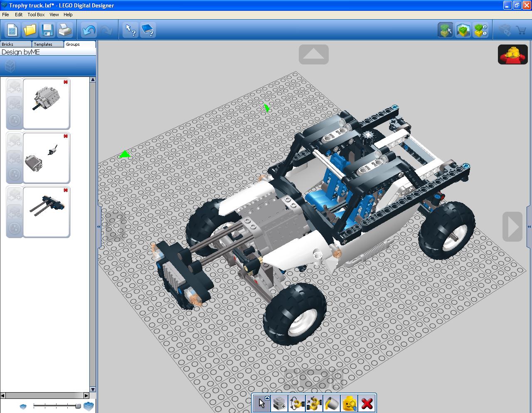The height and width of the screenshot is (413, 532).
Task: Select the second group thumbnail with connector
Action: coord(46,158)
